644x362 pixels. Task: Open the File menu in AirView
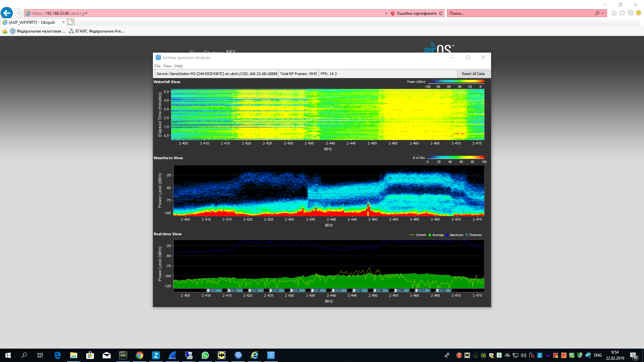[x=157, y=66]
